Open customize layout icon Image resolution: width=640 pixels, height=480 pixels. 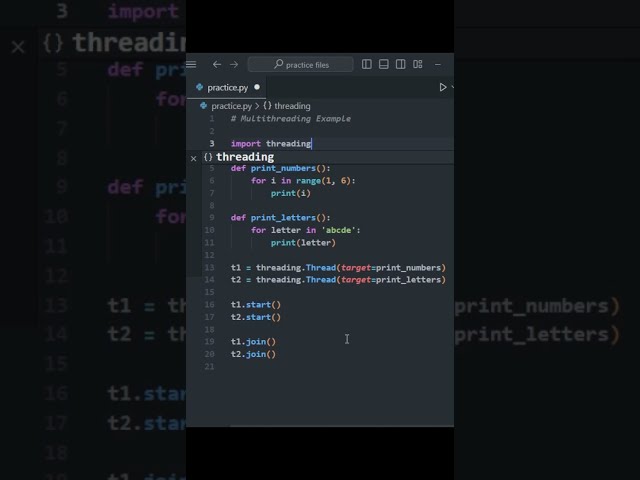[418, 64]
